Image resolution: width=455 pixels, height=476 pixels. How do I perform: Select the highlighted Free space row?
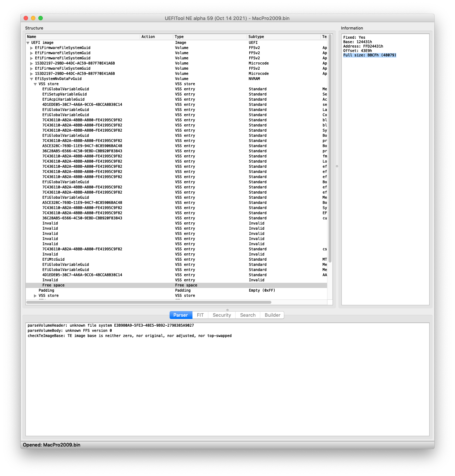pos(176,285)
